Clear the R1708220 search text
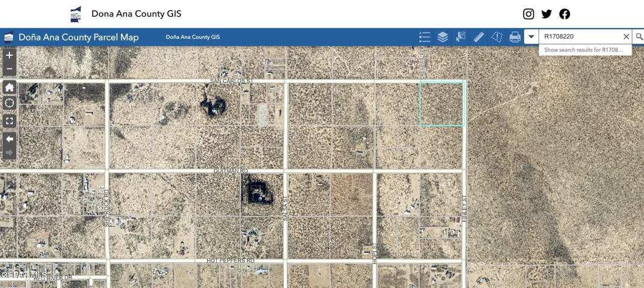 pos(626,37)
